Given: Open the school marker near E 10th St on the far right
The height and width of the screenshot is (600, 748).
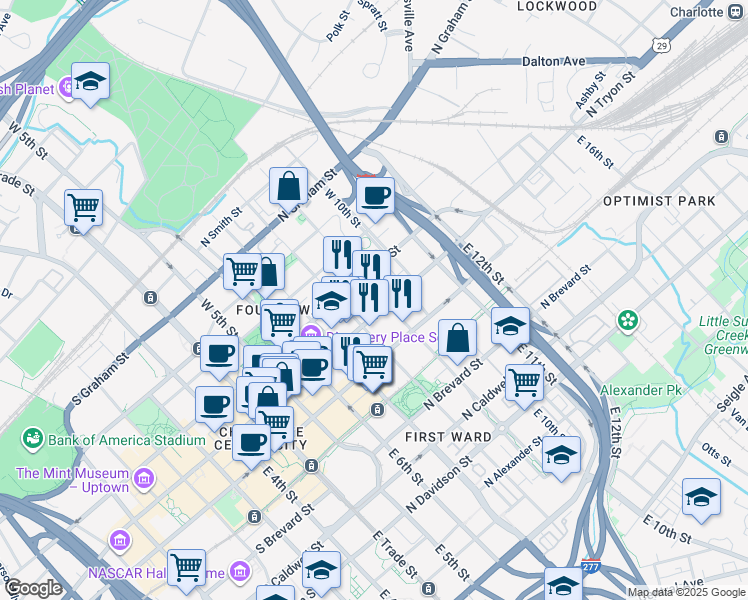Looking at the screenshot, I should (x=701, y=496).
